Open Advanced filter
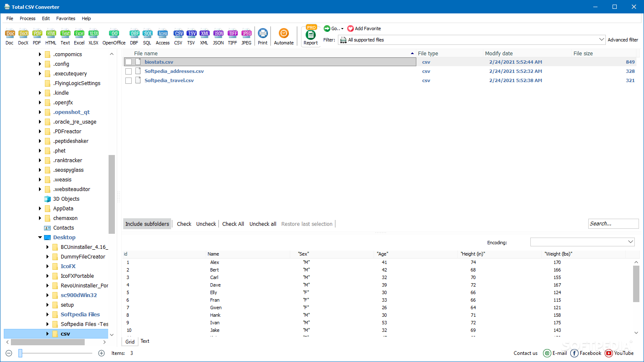Image resolution: width=644 pixels, height=362 pixels. (x=623, y=40)
